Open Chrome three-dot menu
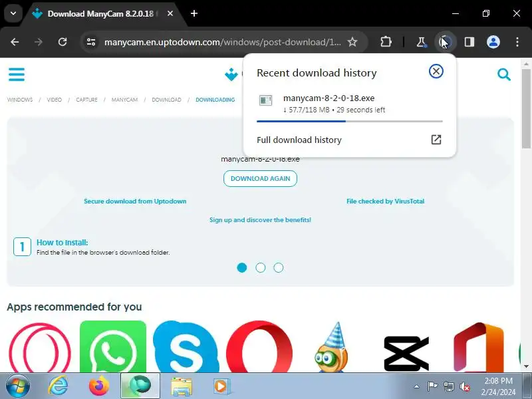Image resolution: width=532 pixels, height=399 pixels. tap(517, 42)
